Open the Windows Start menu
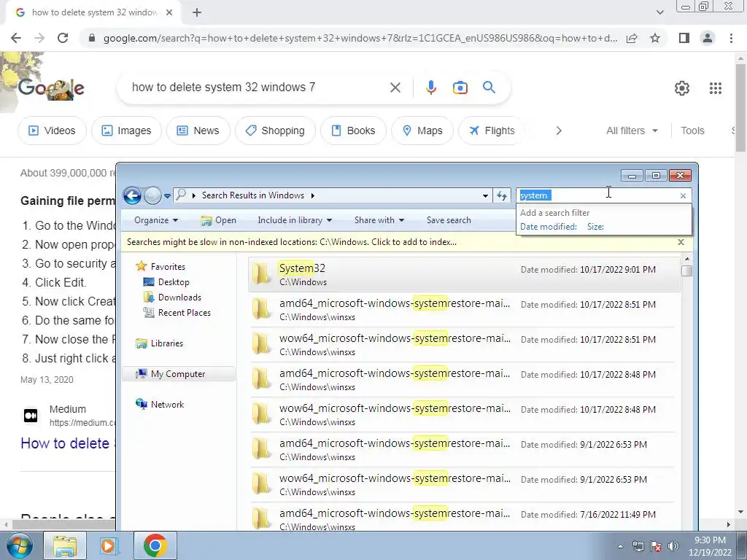The width and height of the screenshot is (747, 560). coord(19,545)
